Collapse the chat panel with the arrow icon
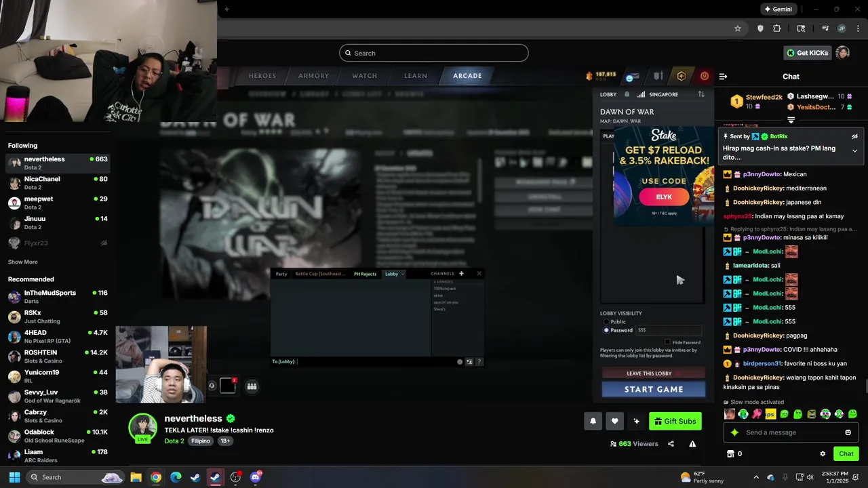 pyautogui.click(x=723, y=77)
